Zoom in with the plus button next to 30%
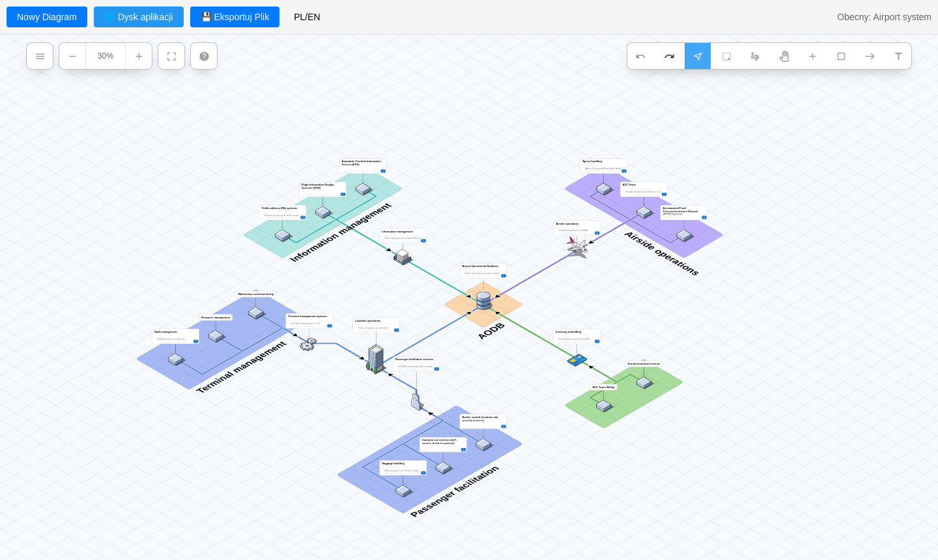The height and width of the screenshot is (560, 938). pos(139,56)
